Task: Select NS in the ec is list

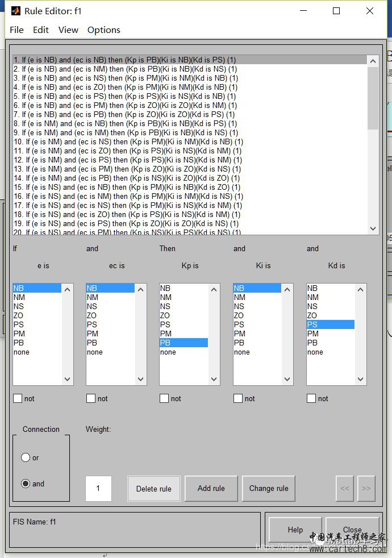Action: click(x=110, y=306)
